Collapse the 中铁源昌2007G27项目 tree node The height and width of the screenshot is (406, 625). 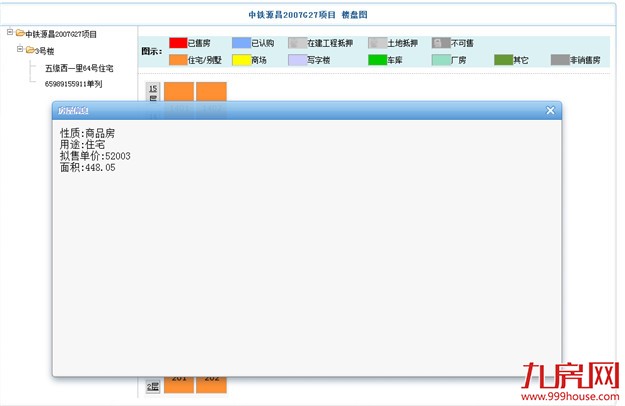(x=10, y=32)
